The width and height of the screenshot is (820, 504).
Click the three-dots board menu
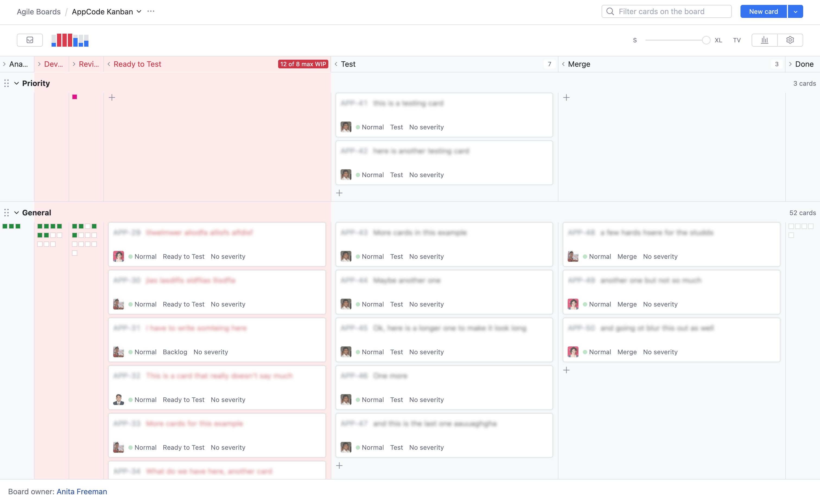point(151,11)
